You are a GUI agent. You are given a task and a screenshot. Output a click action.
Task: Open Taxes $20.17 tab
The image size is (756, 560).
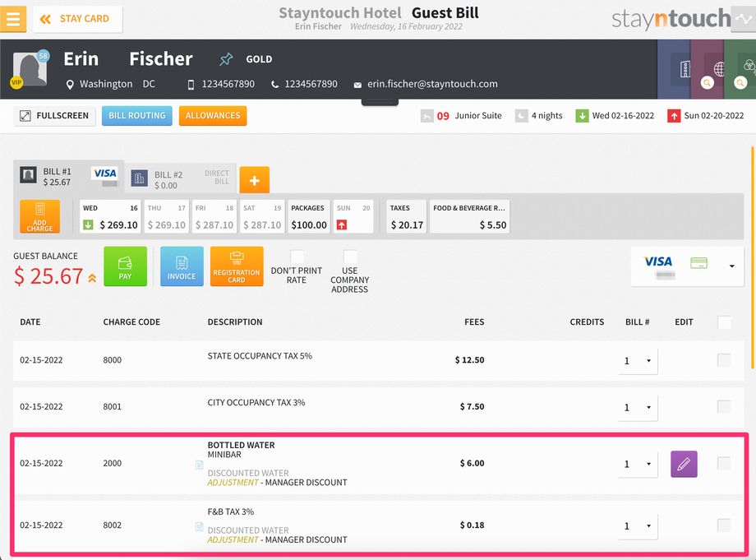407,216
